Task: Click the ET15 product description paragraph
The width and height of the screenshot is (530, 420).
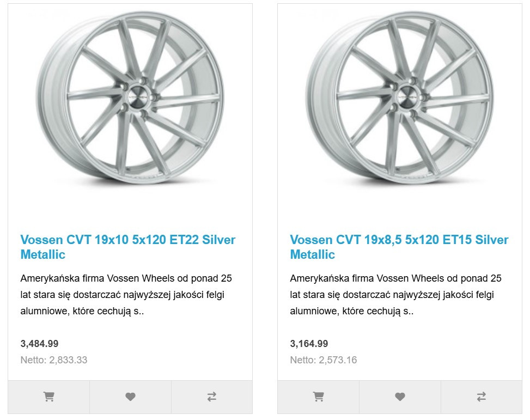Action: (395, 295)
